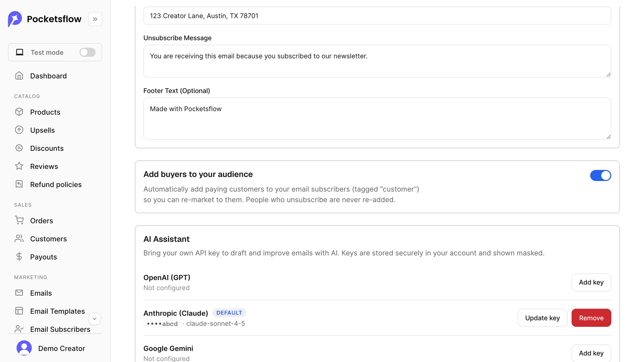Click the Discounts badge icon
The image size is (644, 362).
point(19,148)
